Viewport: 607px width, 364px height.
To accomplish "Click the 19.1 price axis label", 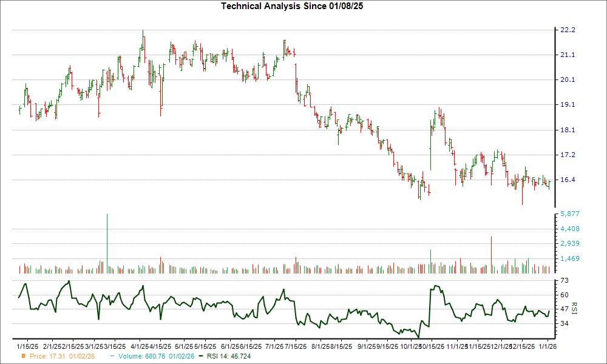I will [566, 105].
